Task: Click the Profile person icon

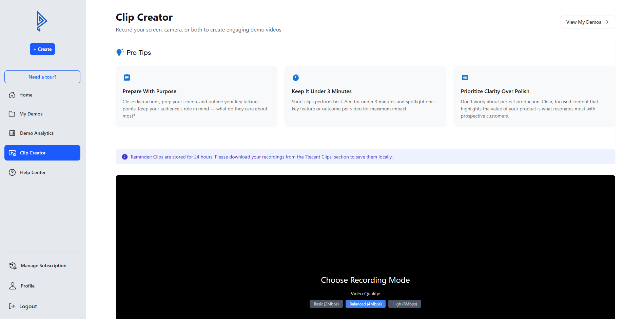Action: click(x=13, y=286)
